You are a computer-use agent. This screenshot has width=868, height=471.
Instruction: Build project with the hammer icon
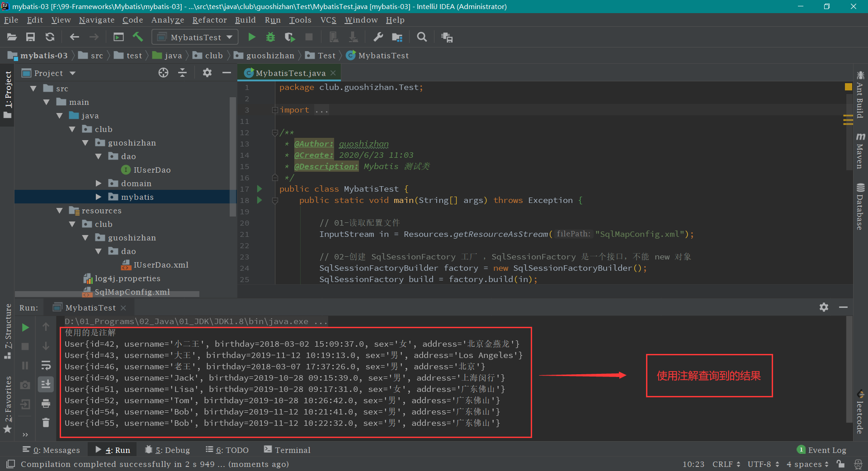click(x=138, y=37)
